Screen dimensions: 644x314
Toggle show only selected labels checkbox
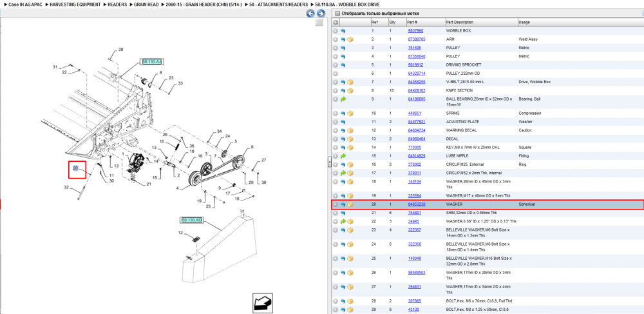coord(337,14)
